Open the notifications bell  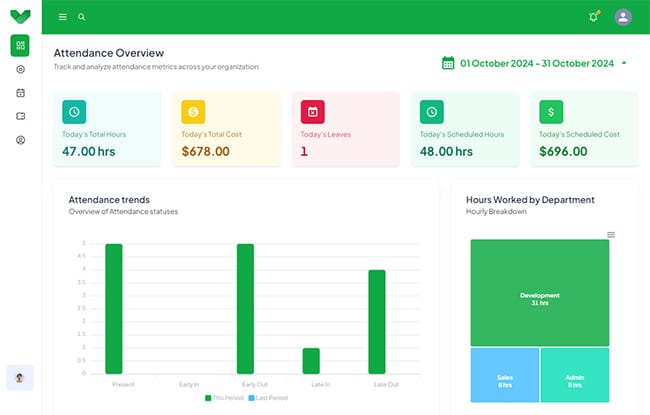[593, 17]
